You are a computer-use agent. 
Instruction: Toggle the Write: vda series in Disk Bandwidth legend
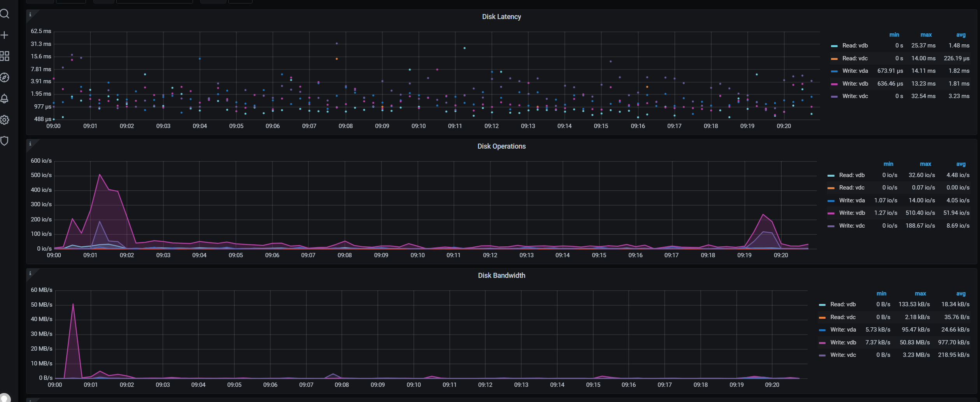coord(843,330)
